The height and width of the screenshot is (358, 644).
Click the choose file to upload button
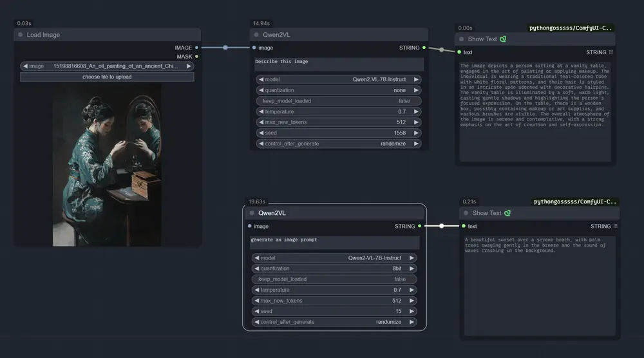pyautogui.click(x=107, y=77)
